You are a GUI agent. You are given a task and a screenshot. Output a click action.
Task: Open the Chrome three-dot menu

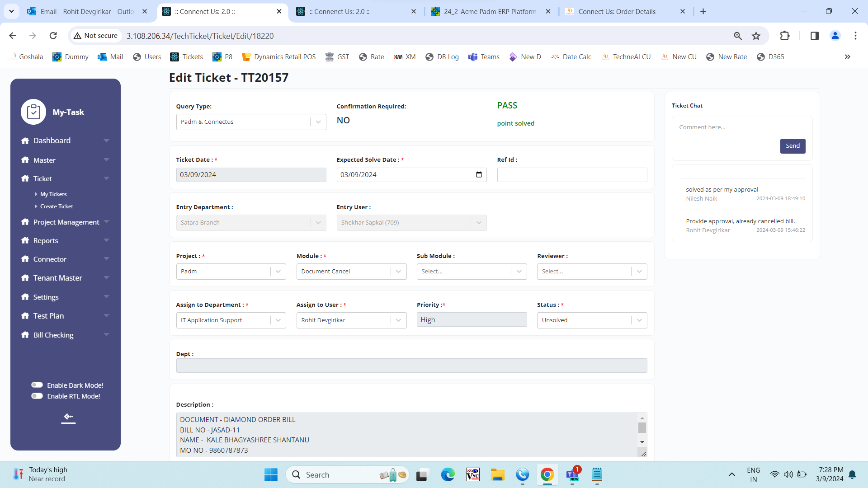click(855, 36)
